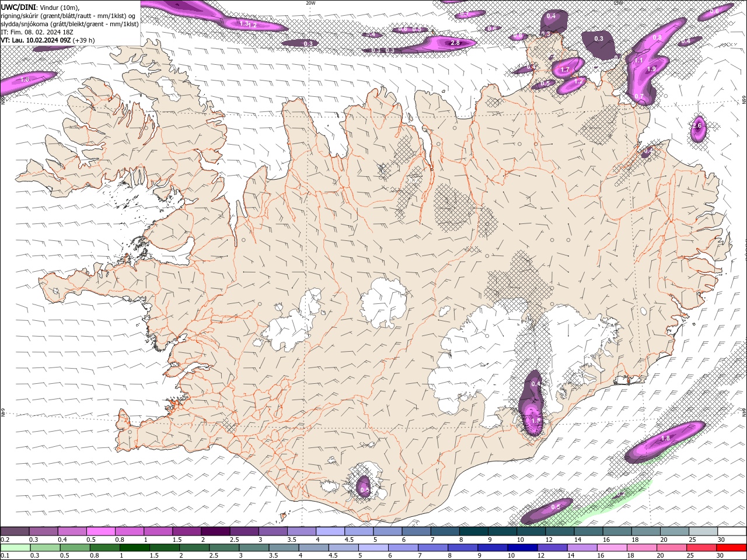
Task: Click the '2.6' precipitation value off the east coast
Action: (697, 125)
